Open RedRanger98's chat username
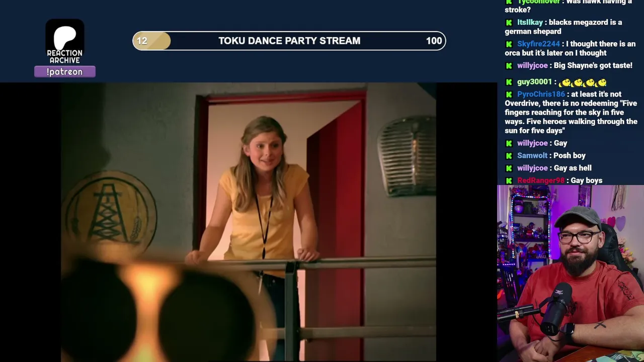This screenshot has height=362, width=644. 541,181
